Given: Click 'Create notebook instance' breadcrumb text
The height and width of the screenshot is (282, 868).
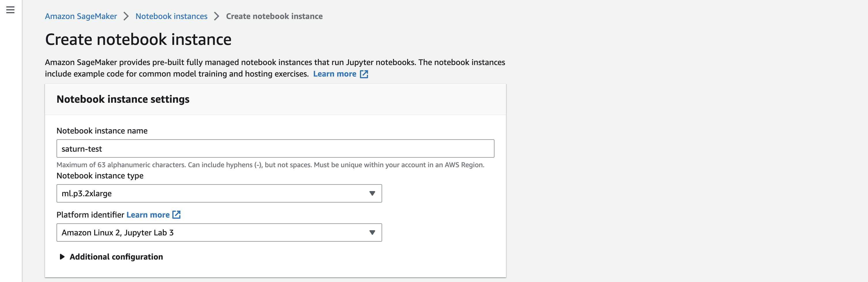Looking at the screenshot, I should [274, 16].
